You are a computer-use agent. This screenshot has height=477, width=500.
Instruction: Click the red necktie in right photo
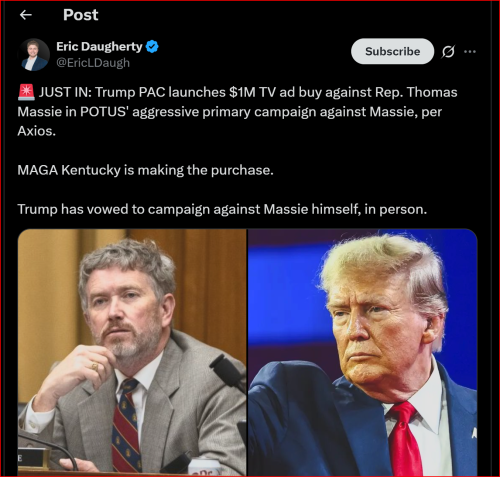pos(405,438)
